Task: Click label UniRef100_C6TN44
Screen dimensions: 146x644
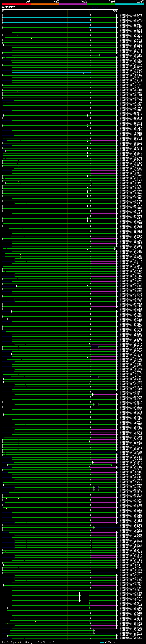Action: (x=131, y=50)
